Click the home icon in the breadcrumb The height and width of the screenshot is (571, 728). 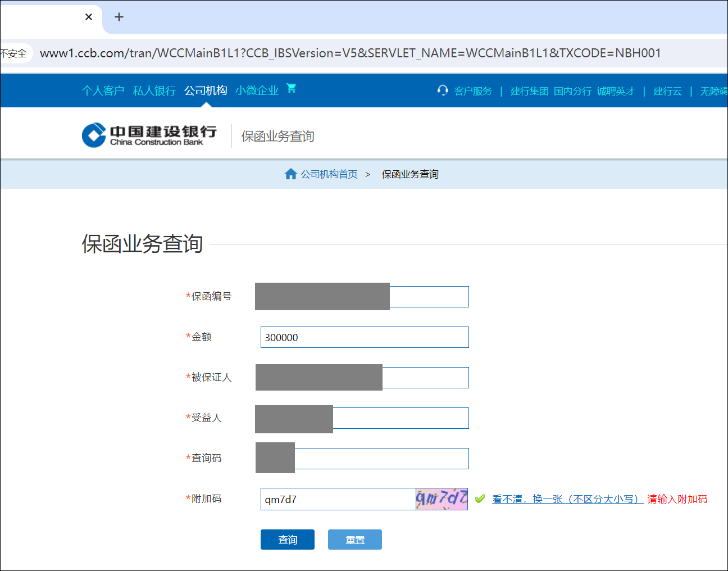coord(291,174)
